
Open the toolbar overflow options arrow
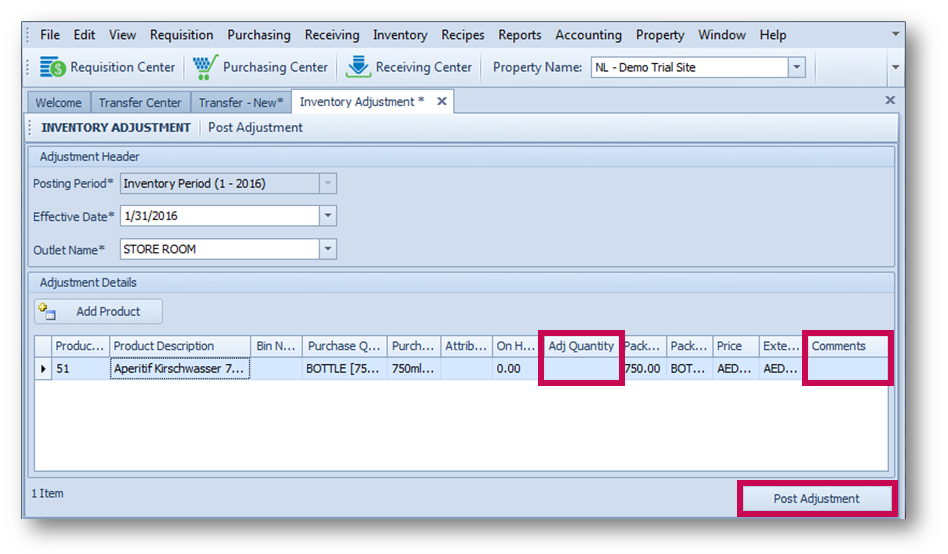click(895, 68)
